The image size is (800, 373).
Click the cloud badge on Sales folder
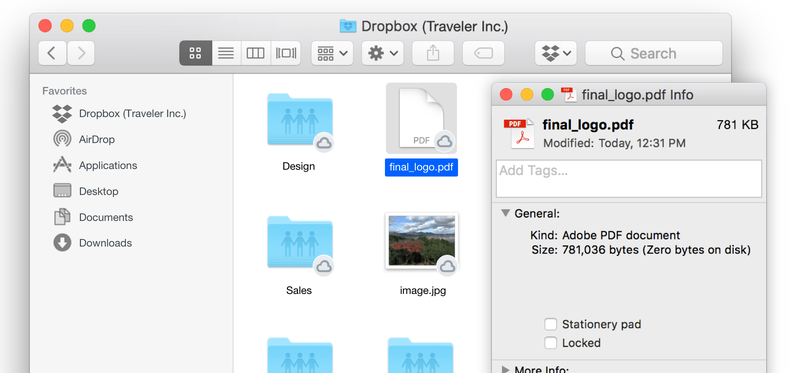pos(324,265)
